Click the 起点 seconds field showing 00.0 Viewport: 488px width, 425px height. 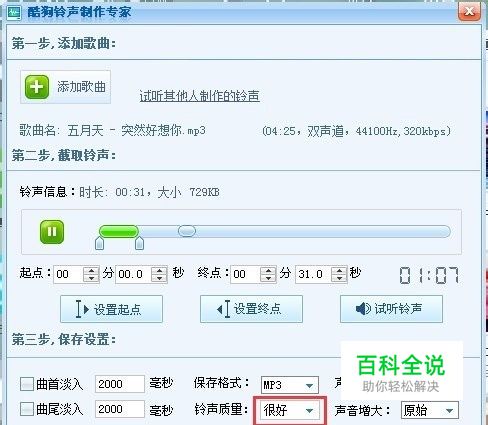(x=133, y=274)
